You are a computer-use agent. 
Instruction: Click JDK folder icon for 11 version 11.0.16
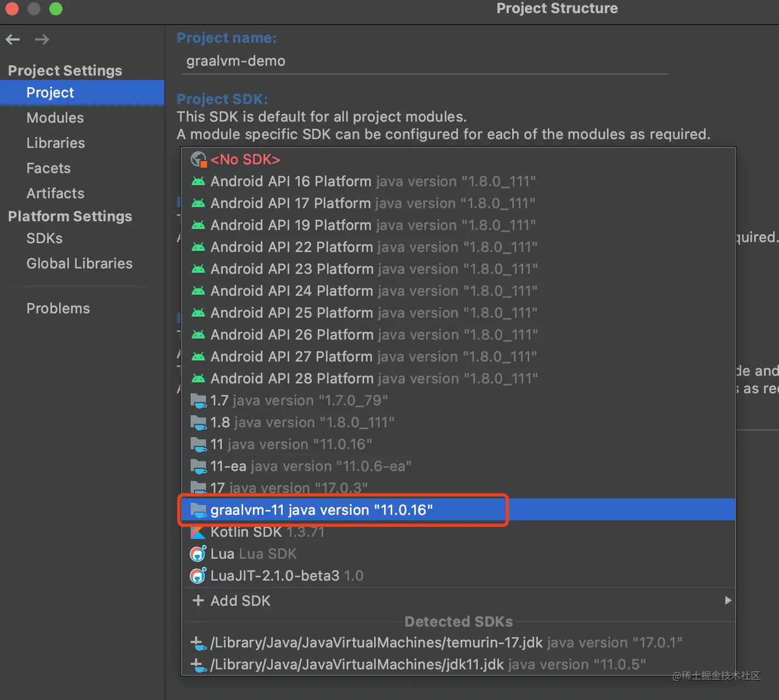(x=198, y=445)
